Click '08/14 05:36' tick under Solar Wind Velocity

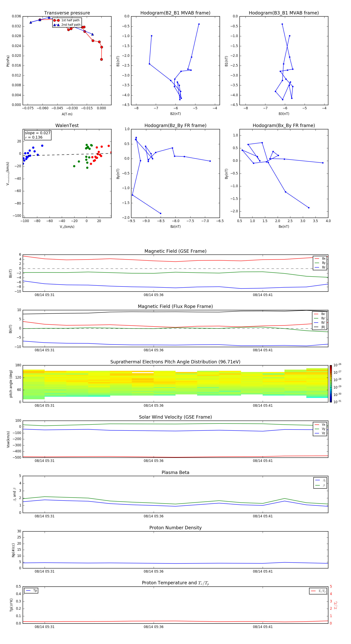[x=153, y=461]
